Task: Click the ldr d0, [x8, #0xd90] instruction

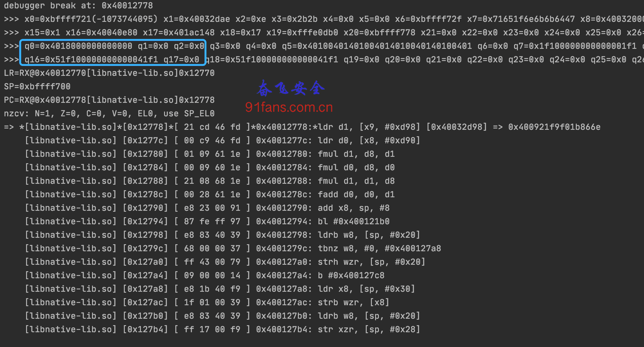Action: tap(369, 140)
